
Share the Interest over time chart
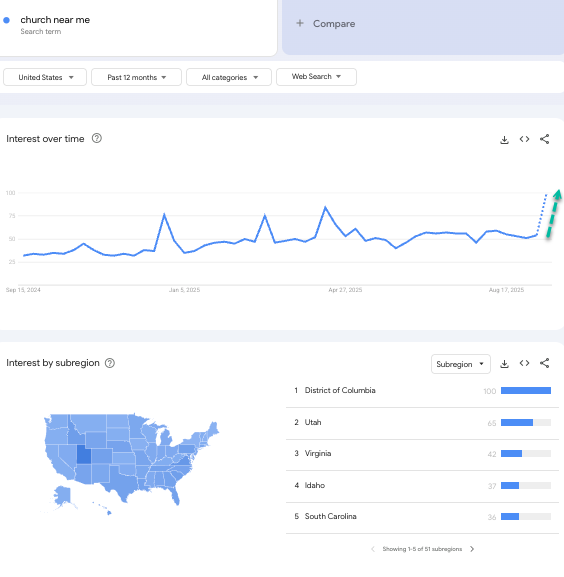click(x=545, y=139)
